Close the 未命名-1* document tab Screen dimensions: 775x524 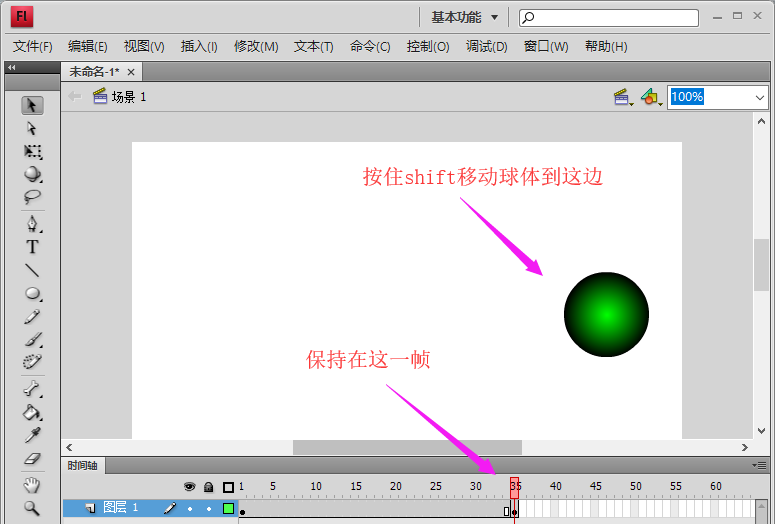point(131,72)
